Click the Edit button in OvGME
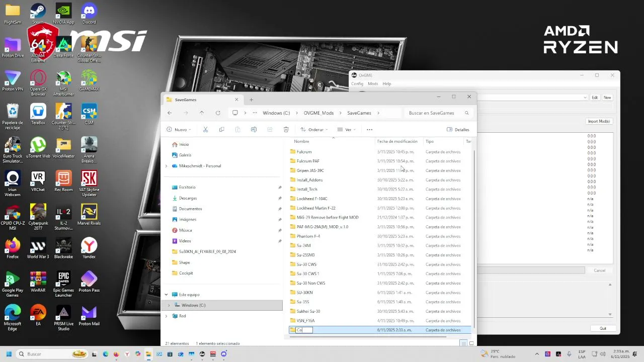The image size is (644, 362). (595, 98)
